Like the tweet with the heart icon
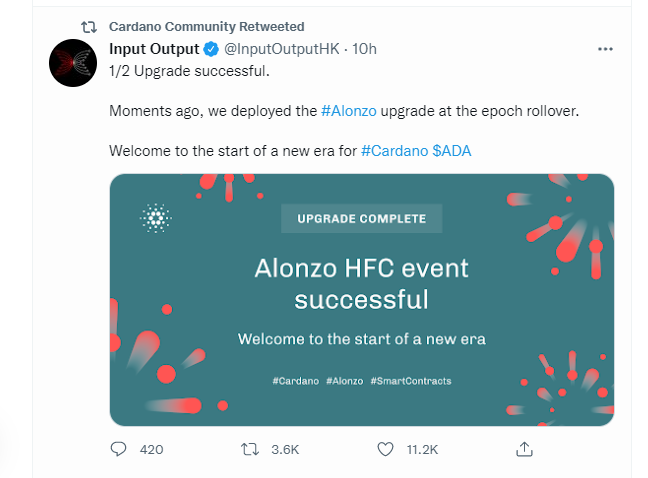The height and width of the screenshot is (478, 648). click(x=385, y=449)
